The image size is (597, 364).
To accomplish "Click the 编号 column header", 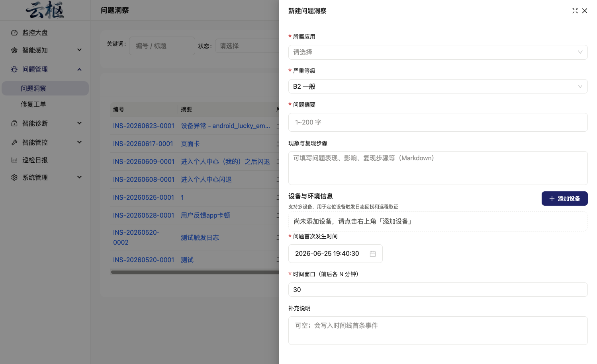I will [119, 109].
